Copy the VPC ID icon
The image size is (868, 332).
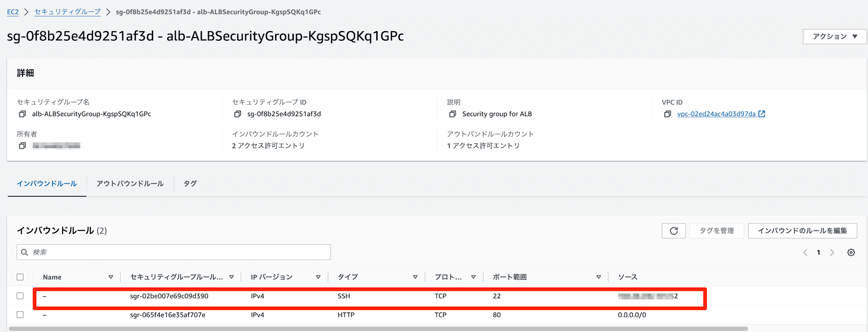coord(667,114)
